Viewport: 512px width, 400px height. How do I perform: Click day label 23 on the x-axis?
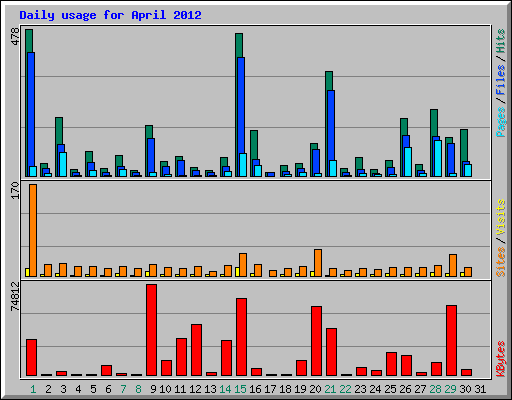pos(360,389)
